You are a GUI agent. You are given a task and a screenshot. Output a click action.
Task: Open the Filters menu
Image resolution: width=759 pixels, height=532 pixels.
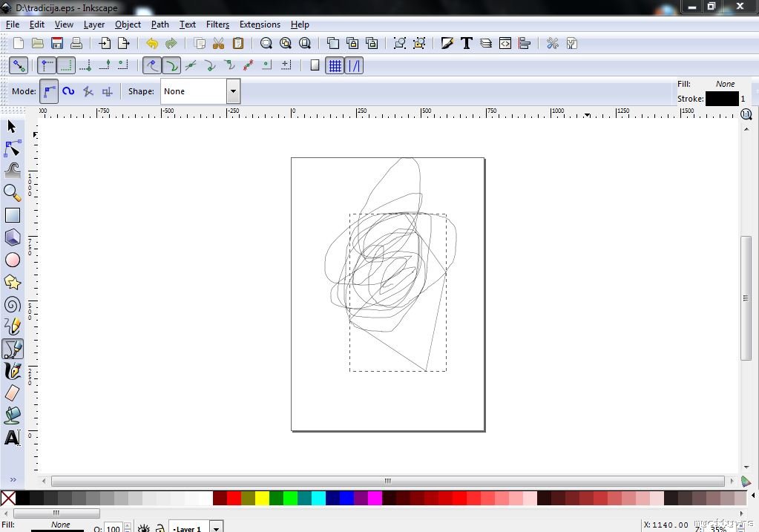217,24
